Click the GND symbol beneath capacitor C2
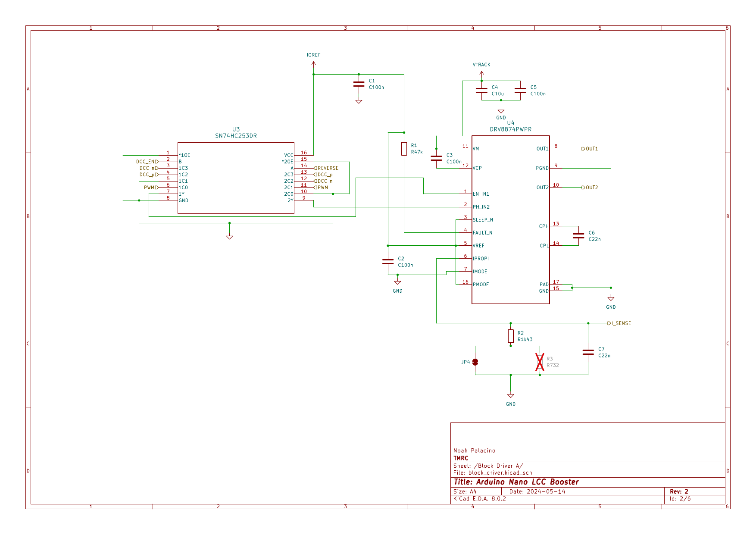 tap(397, 282)
